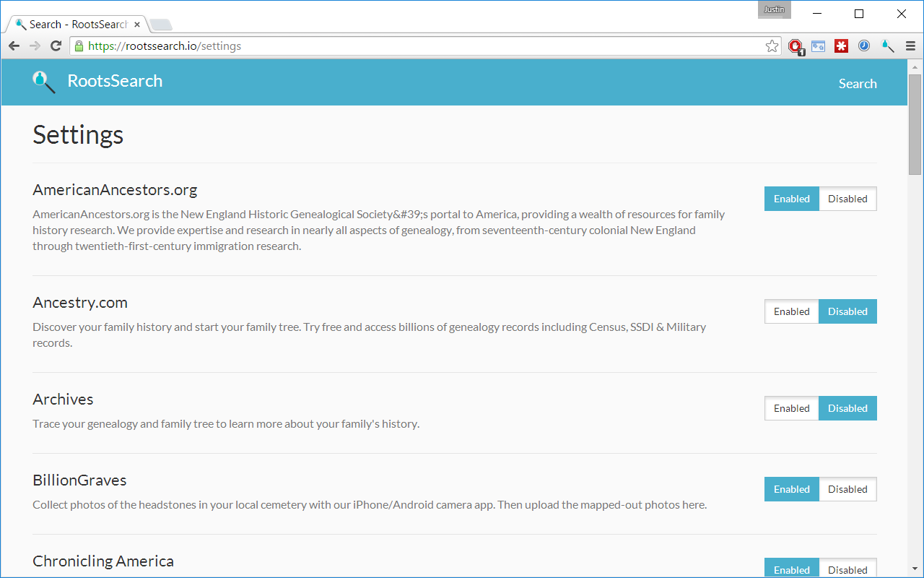The image size is (924, 578).
Task: Open the Search link in header
Action: (x=858, y=84)
